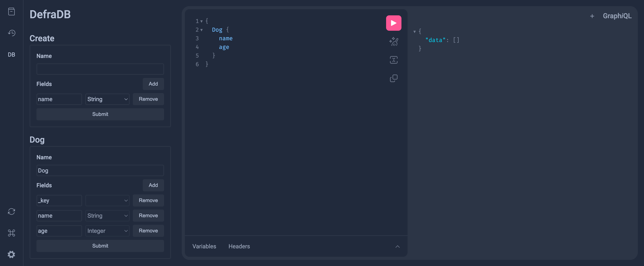Click the Create field name input
The image size is (644, 266).
[59, 99]
